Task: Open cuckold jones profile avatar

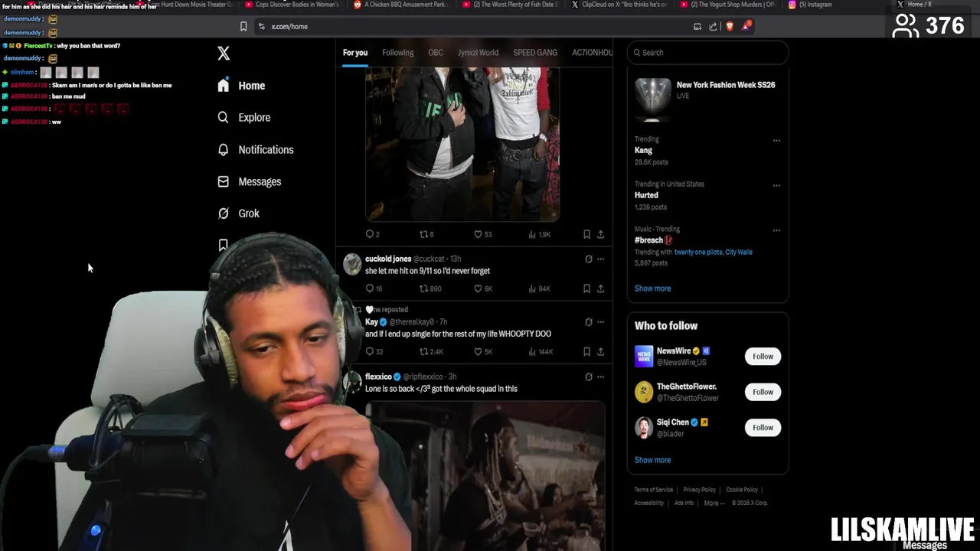Action: [352, 264]
